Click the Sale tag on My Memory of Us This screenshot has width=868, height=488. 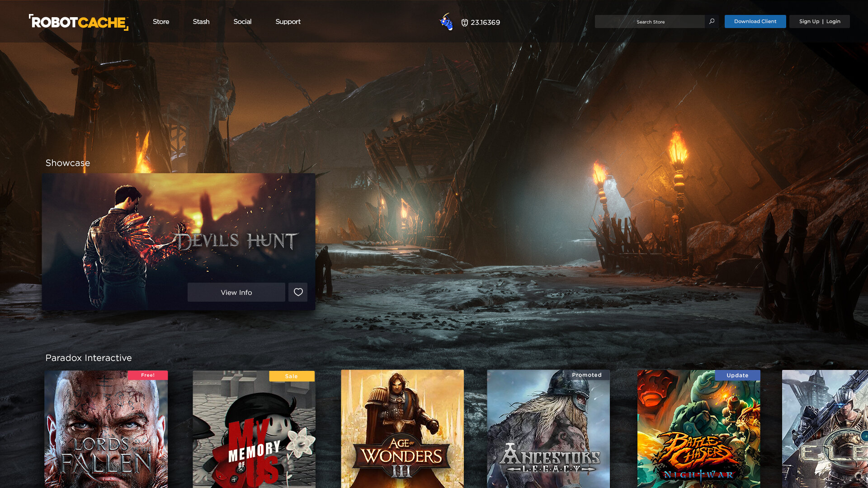click(292, 376)
